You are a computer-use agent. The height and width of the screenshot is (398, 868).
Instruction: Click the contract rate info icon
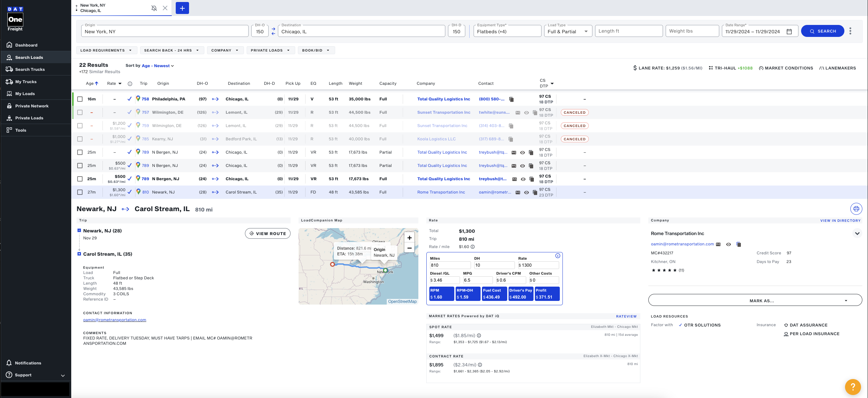pos(480,365)
